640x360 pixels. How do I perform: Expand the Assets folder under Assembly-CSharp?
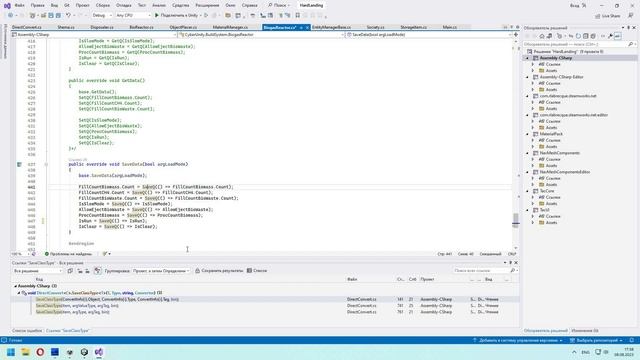point(533,71)
